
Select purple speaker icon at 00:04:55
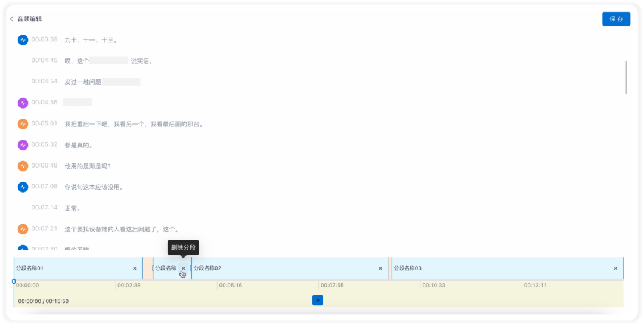pyautogui.click(x=23, y=103)
